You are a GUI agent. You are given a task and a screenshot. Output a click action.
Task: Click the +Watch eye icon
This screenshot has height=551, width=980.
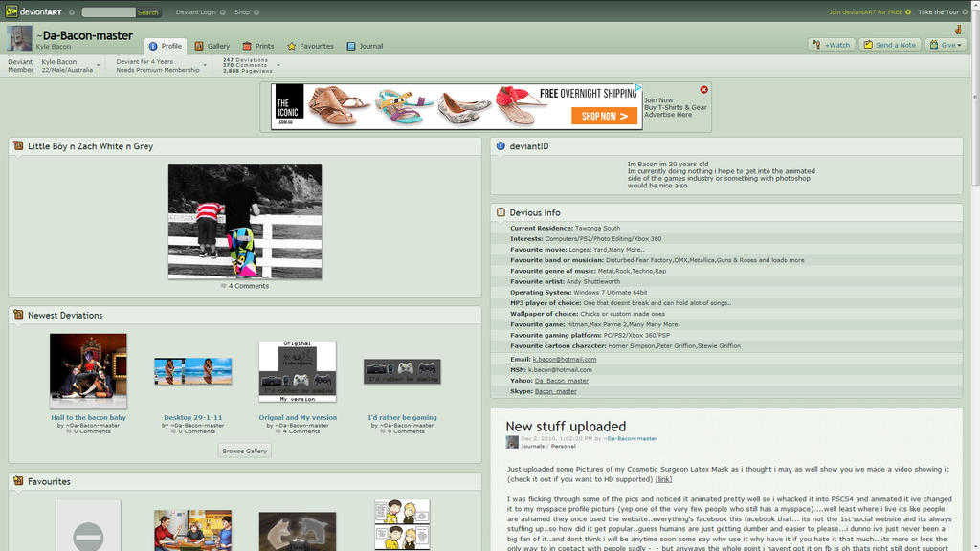817,45
